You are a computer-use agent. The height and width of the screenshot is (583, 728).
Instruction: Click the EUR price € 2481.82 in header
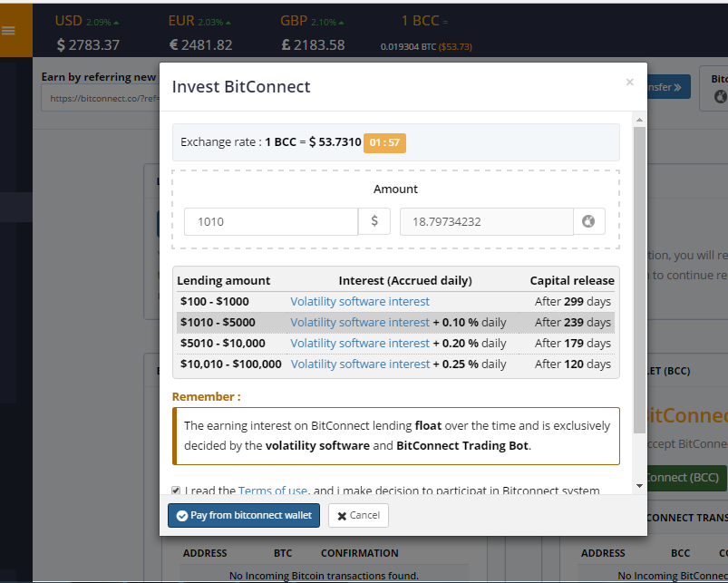pyautogui.click(x=200, y=45)
